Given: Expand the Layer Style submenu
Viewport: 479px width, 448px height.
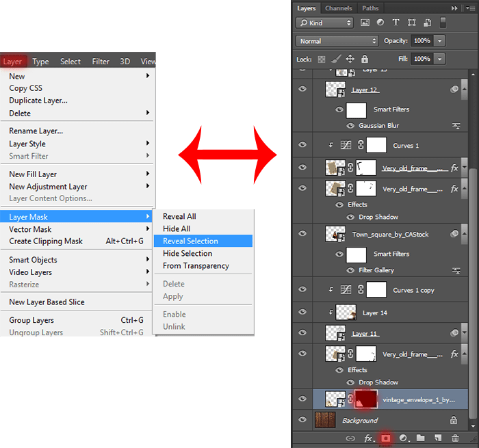Looking at the screenshot, I should coord(78,144).
